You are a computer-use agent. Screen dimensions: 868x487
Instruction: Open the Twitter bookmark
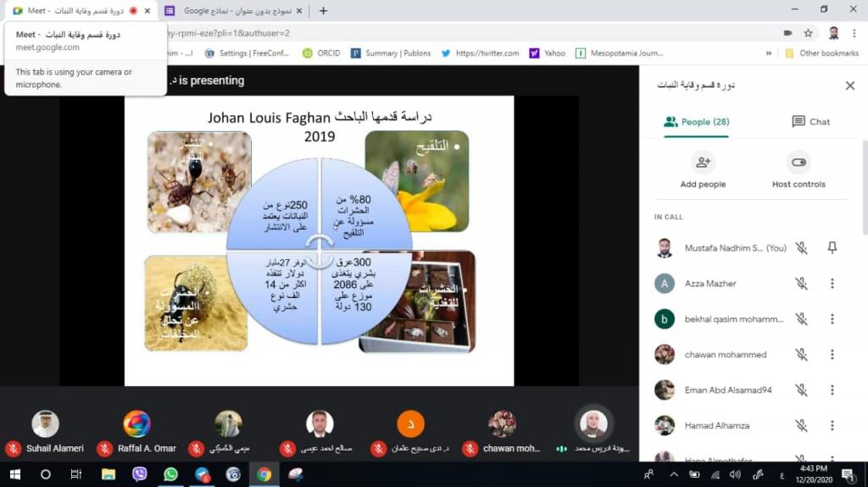[480, 53]
